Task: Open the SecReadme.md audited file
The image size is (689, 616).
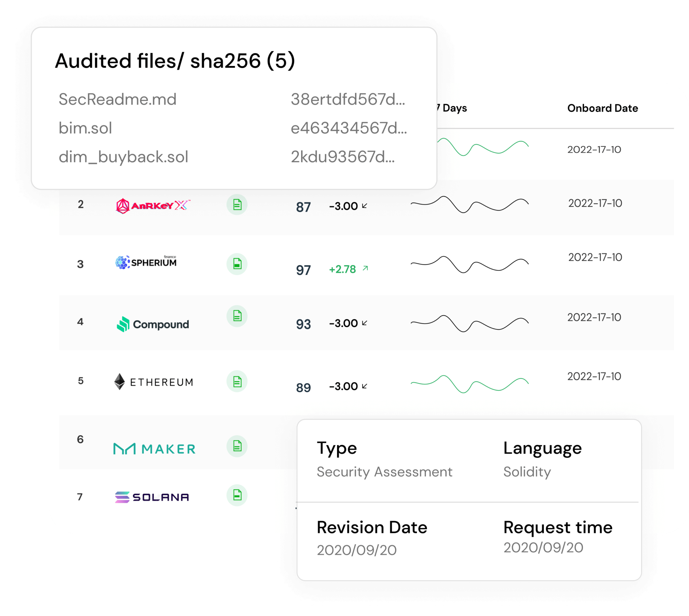Action: (x=117, y=99)
